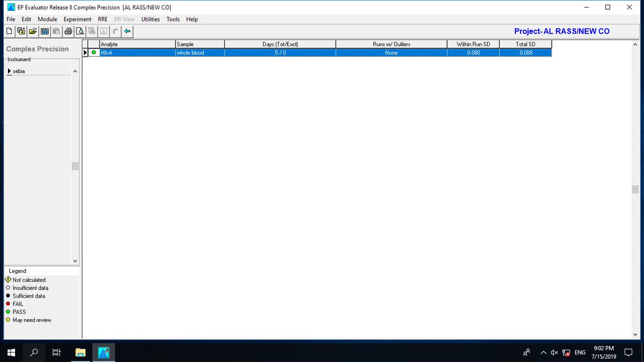Open the Module menu
This screenshot has width=644, height=362.
point(47,19)
